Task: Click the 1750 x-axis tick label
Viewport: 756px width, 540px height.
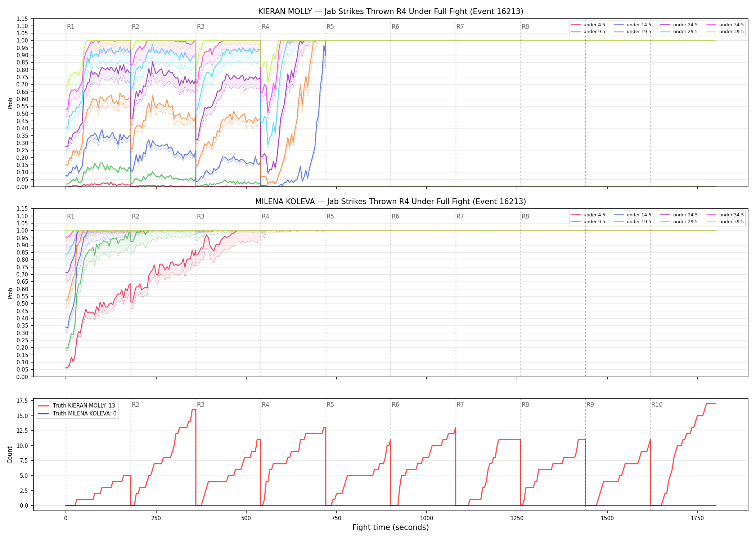Action: point(697,518)
